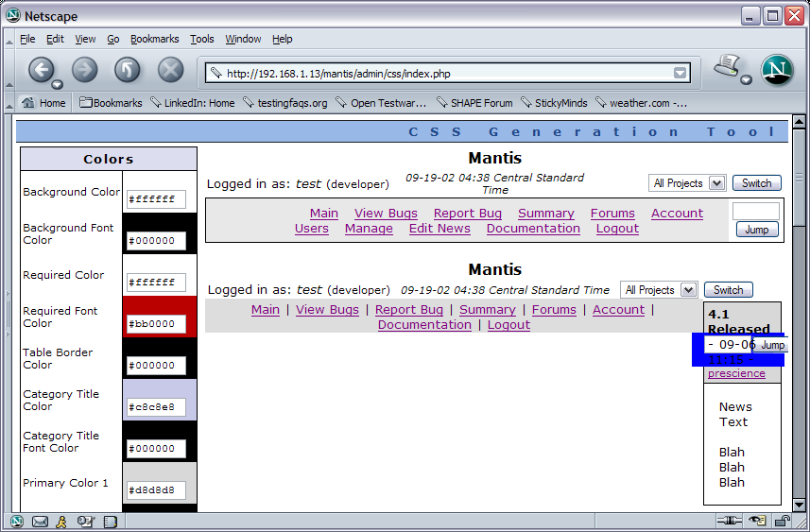
Task: Click the bug ID jump input field
Action: (756, 211)
